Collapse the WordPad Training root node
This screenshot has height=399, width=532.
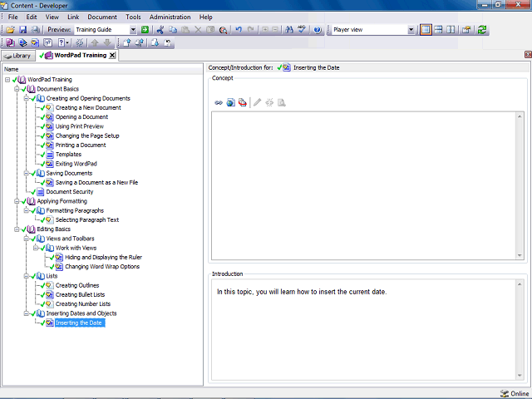pyautogui.click(x=7, y=80)
